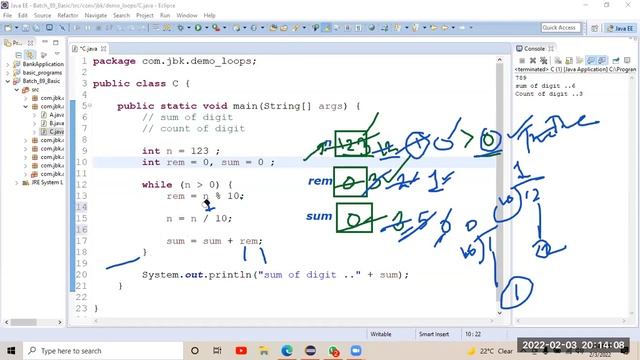
Task: Open the Navigate menu
Action: pos(96,15)
